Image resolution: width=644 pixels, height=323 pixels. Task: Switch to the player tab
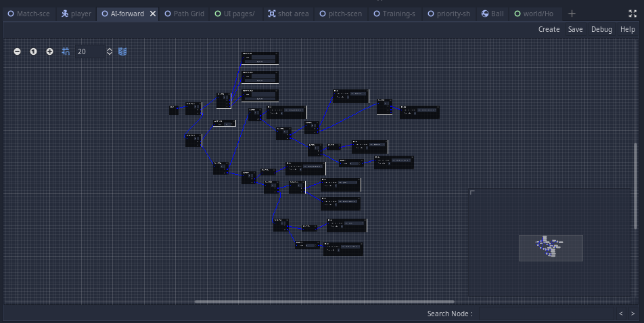click(x=76, y=14)
